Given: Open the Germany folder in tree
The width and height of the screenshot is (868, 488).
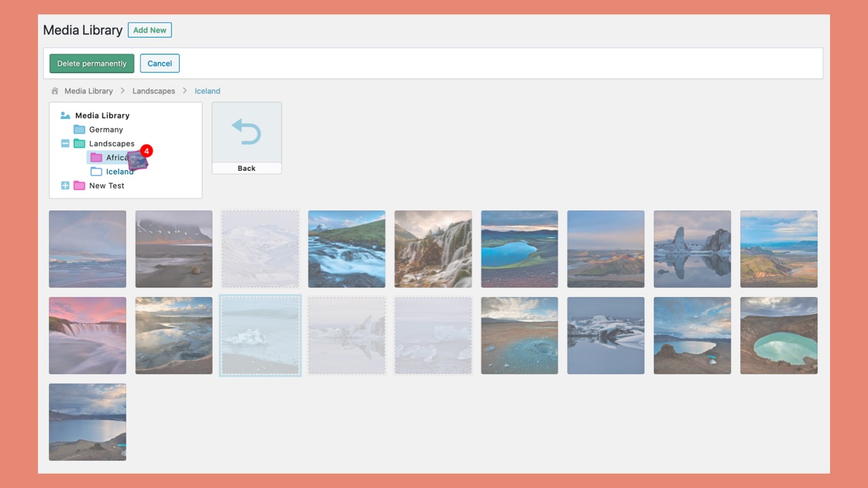Looking at the screenshot, I should click(106, 129).
